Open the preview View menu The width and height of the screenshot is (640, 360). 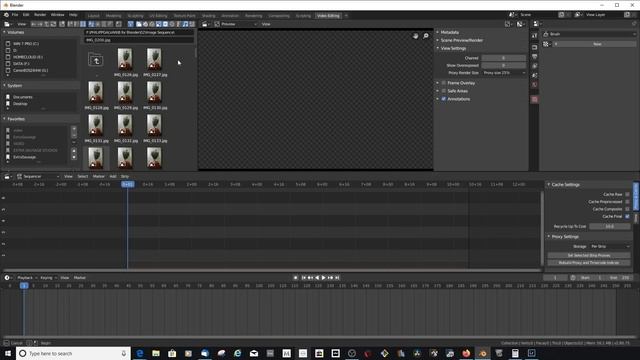[x=266, y=24]
